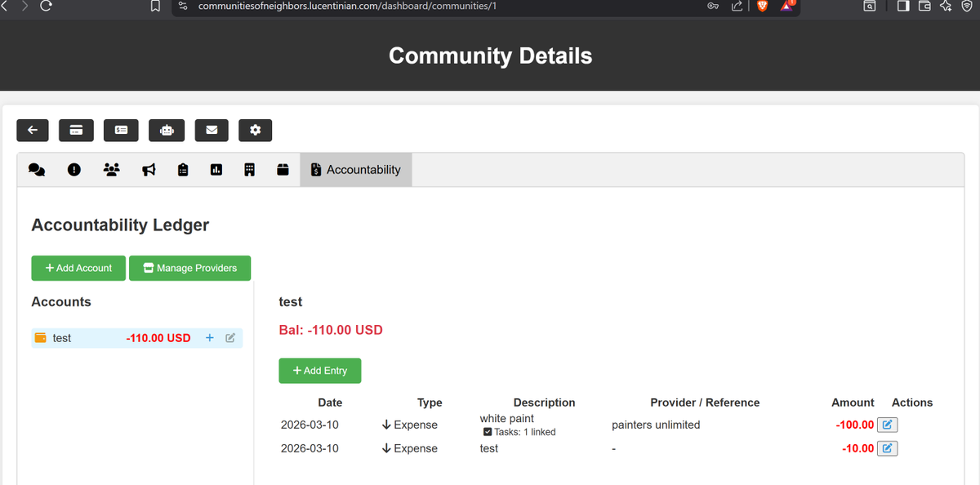The image size is (980, 485).
Task: Click the Date column header
Action: (330, 403)
